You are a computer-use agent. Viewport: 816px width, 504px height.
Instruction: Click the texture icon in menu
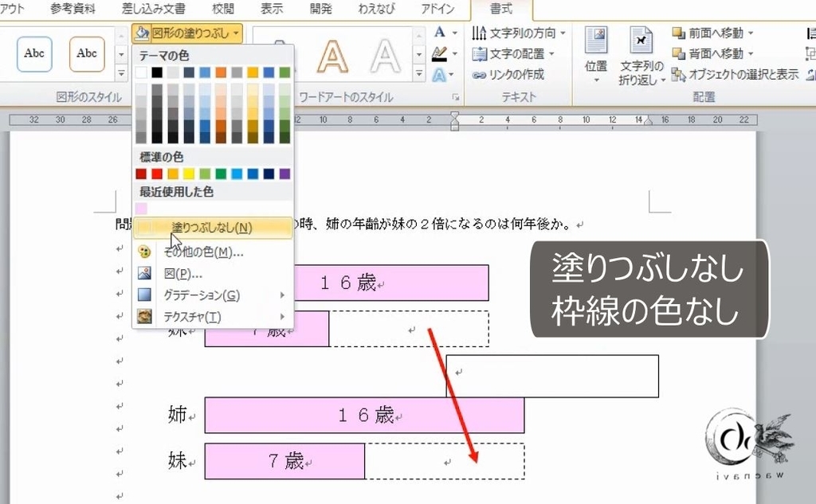pos(144,316)
